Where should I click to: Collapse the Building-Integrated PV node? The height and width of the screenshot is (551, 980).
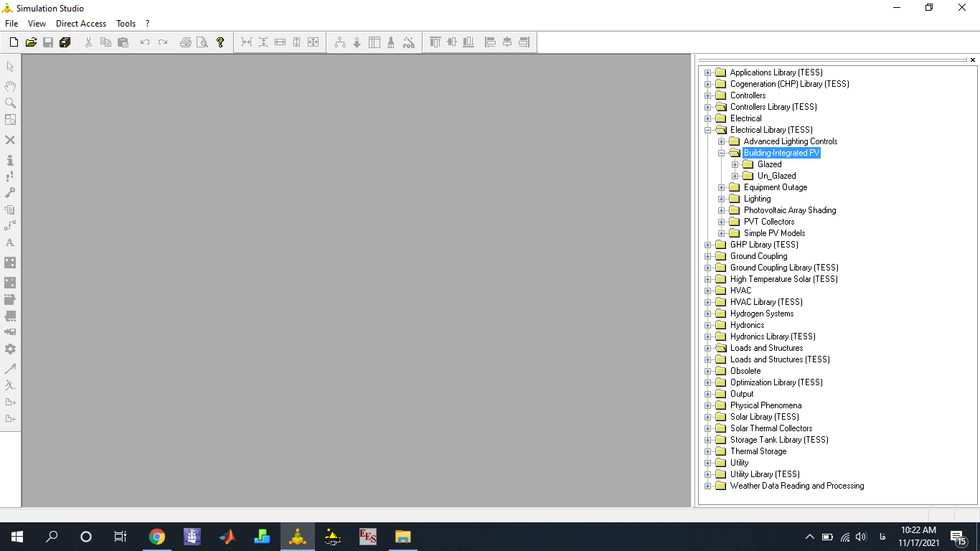pyautogui.click(x=722, y=153)
